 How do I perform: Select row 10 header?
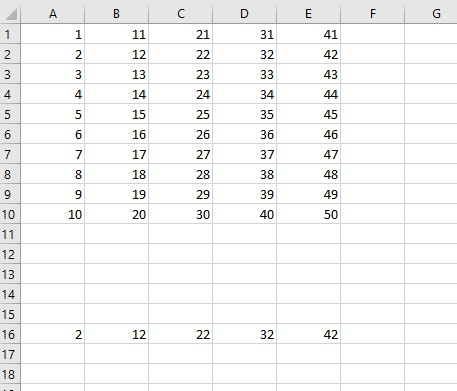(10, 214)
